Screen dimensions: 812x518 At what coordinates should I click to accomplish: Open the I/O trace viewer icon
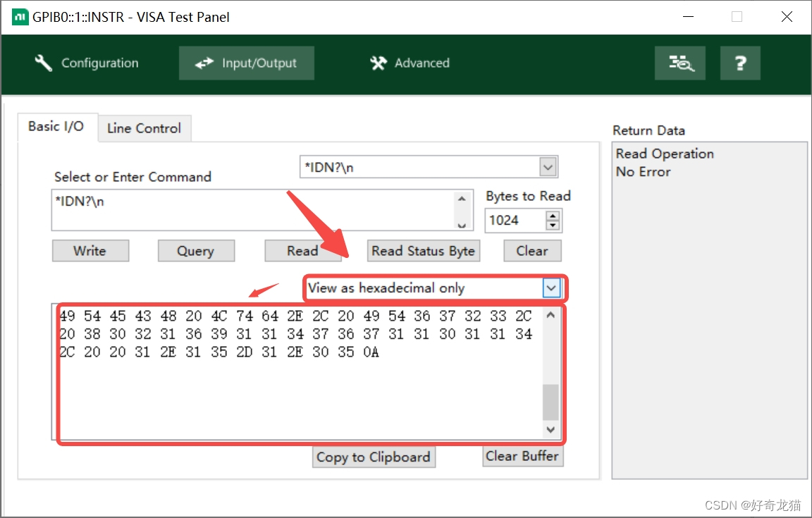(x=680, y=63)
